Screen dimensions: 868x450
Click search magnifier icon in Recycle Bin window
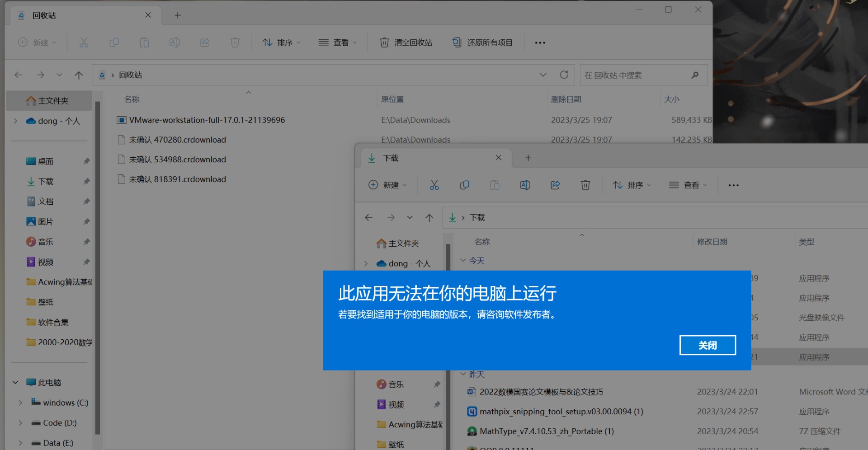pyautogui.click(x=695, y=75)
